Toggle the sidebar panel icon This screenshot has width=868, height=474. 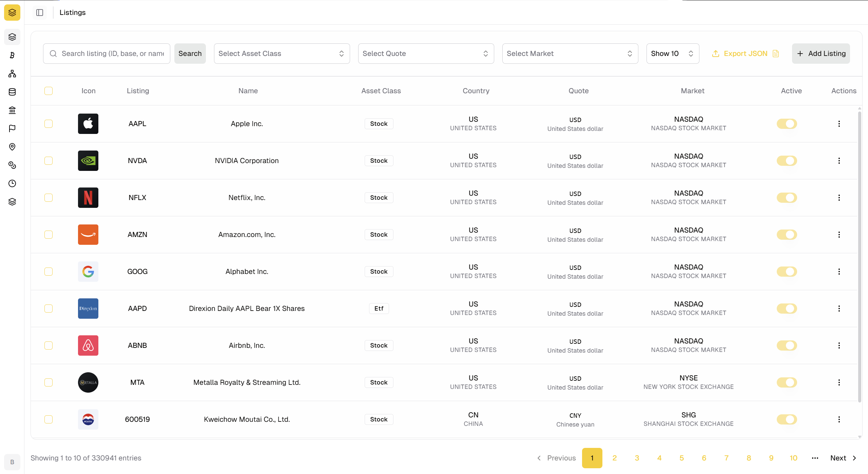tap(40, 13)
